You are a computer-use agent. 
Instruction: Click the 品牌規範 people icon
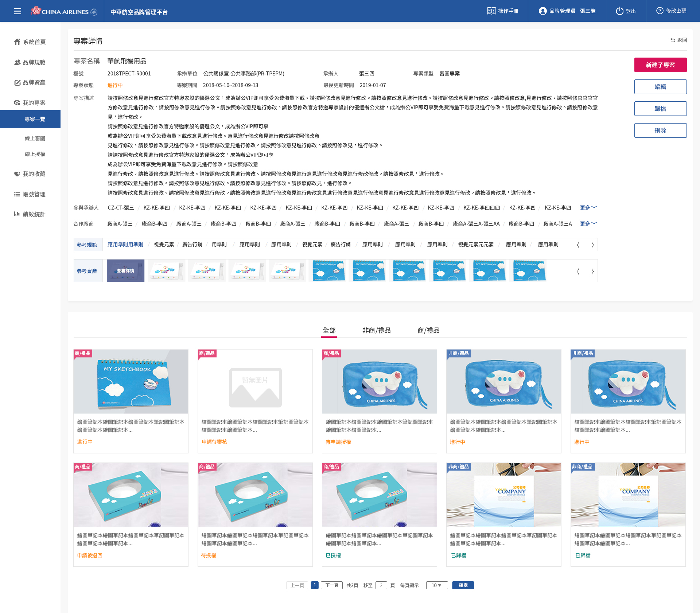[x=17, y=62]
